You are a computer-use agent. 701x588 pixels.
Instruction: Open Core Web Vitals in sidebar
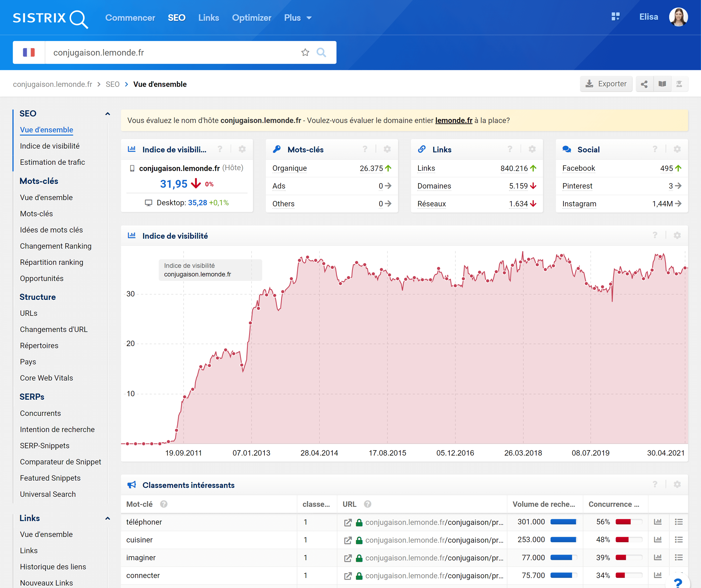click(x=46, y=378)
